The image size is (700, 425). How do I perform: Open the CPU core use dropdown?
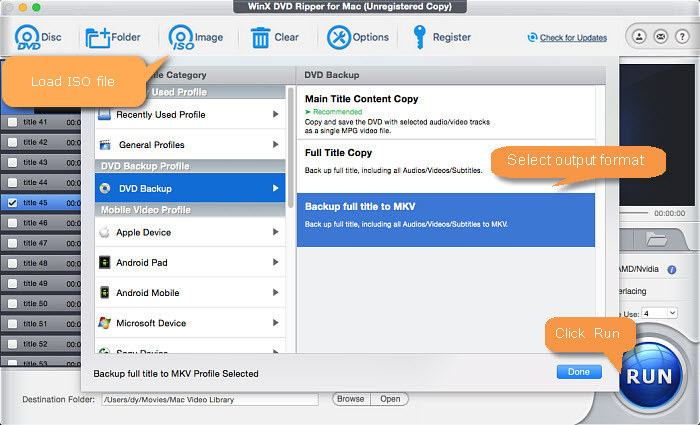tap(659, 313)
